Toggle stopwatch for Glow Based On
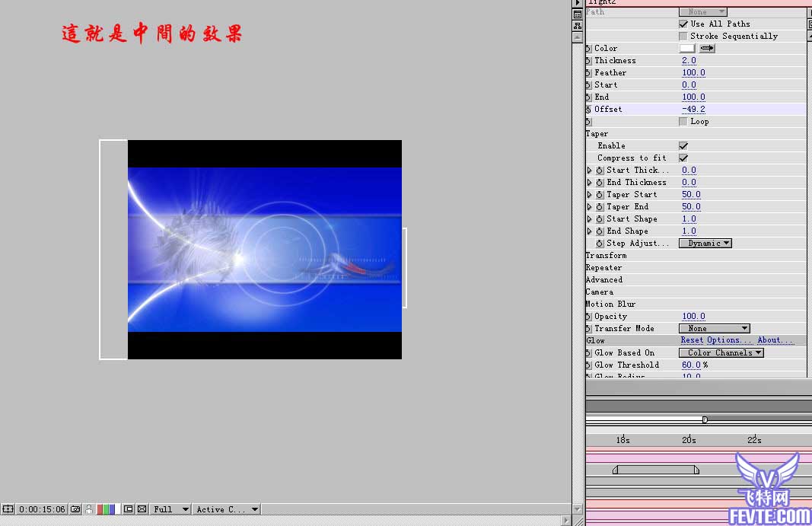 (589, 353)
